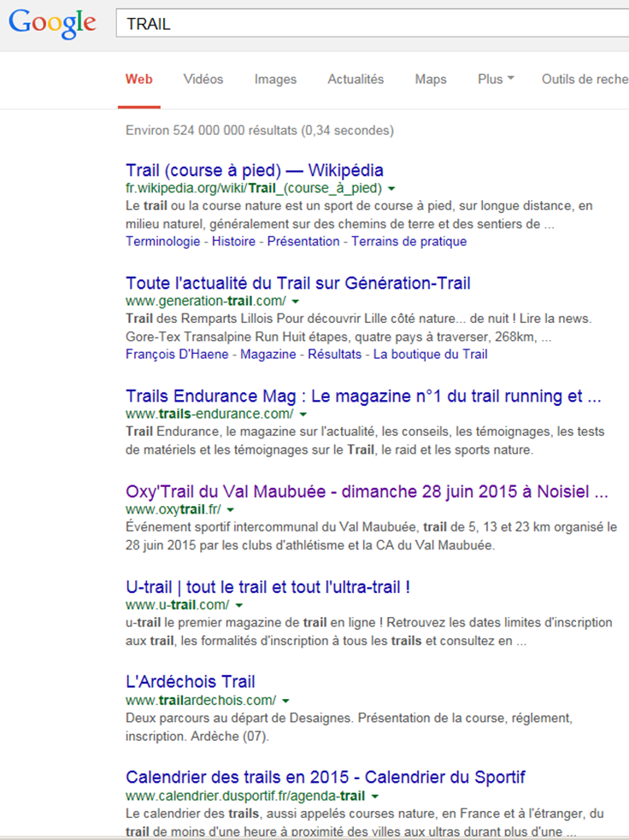The width and height of the screenshot is (629, 840).
Task: Select the Web tab
Action: point(138,79)
